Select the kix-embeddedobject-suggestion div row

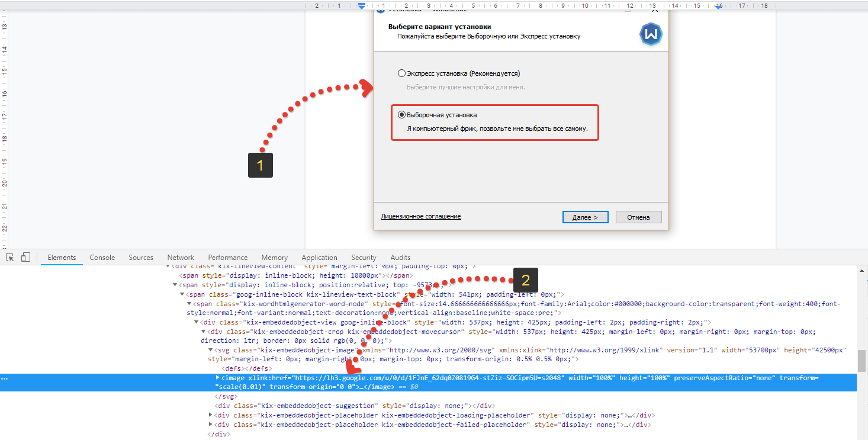[x=355, y=406]
